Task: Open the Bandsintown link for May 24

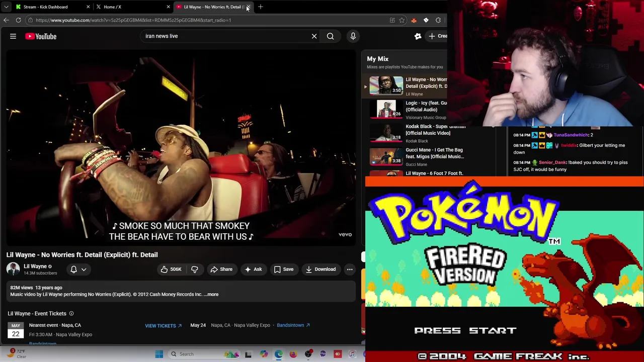Action: (293, 325)
